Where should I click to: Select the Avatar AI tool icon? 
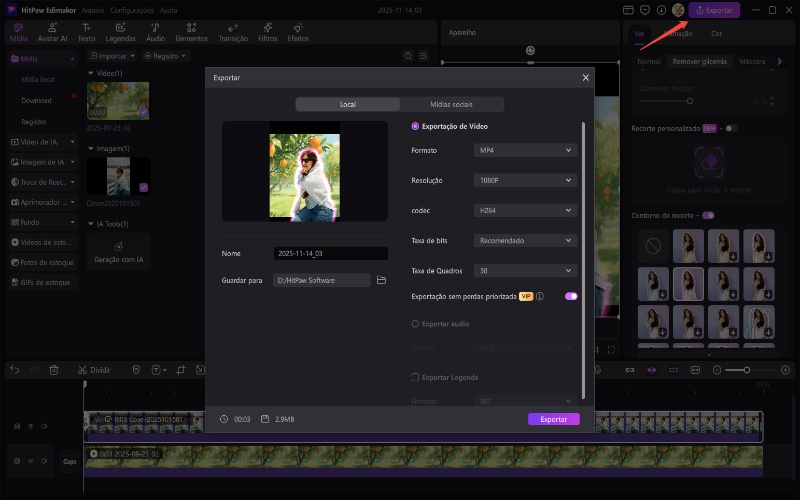pos(51,31)
